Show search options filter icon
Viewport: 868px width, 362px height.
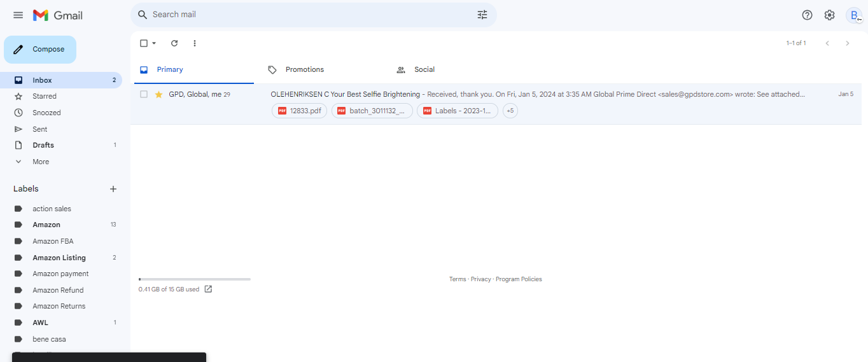[x=482, y=15]
